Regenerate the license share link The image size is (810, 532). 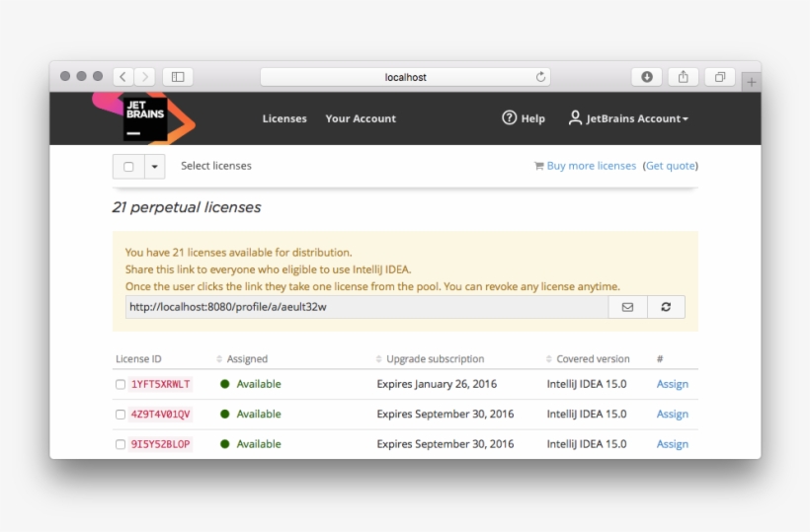(666, 307)
